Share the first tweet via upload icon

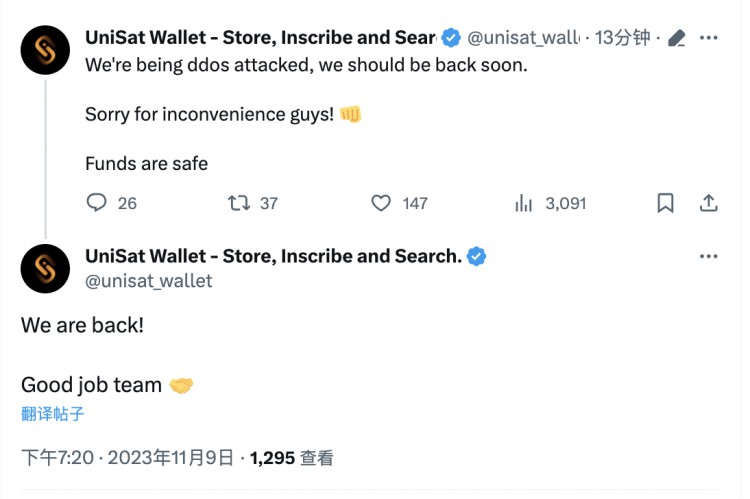coord(708,203)
